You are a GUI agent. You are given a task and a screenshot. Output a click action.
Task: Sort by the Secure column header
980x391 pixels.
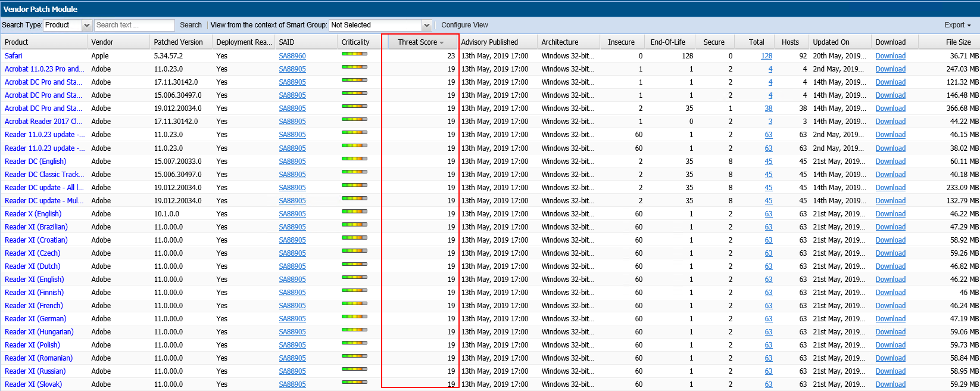point(714,42)
